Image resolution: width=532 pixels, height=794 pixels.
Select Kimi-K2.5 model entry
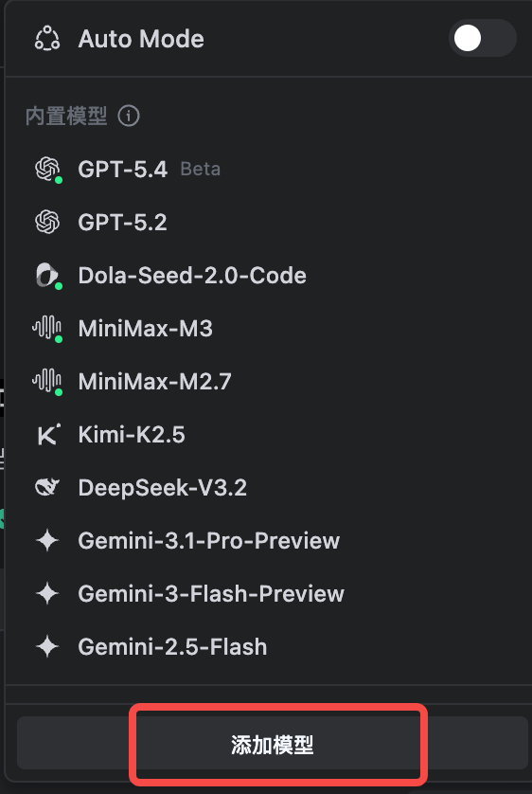pyautogui.click(x=270, y=435)
